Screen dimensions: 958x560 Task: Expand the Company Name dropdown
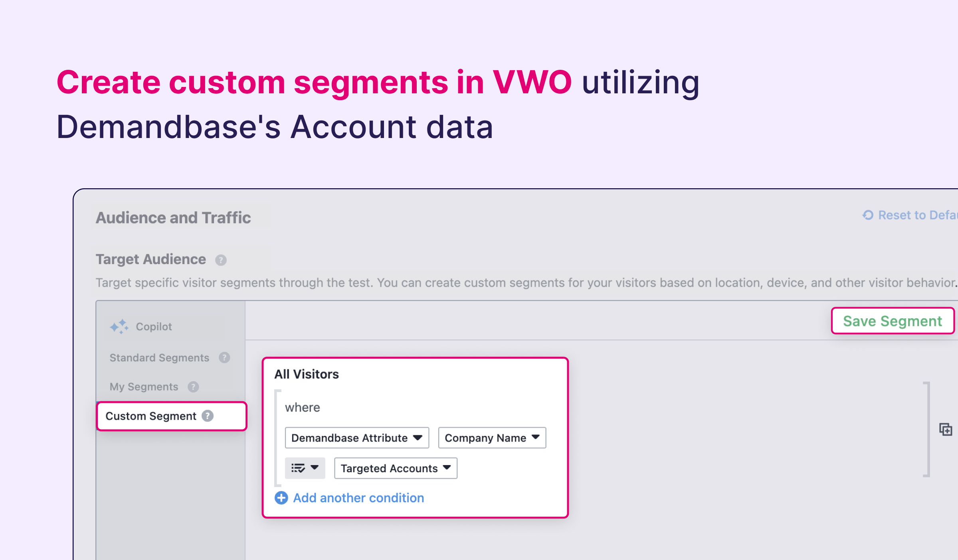coord(492,438)
